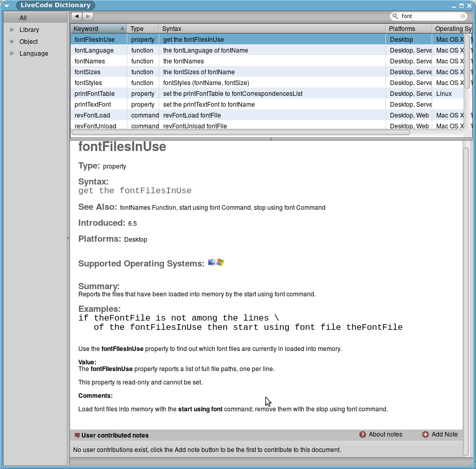Viewport: 476px width, 469px height.
Task: Click the Add Note plus icon
Action: [426, 434]
